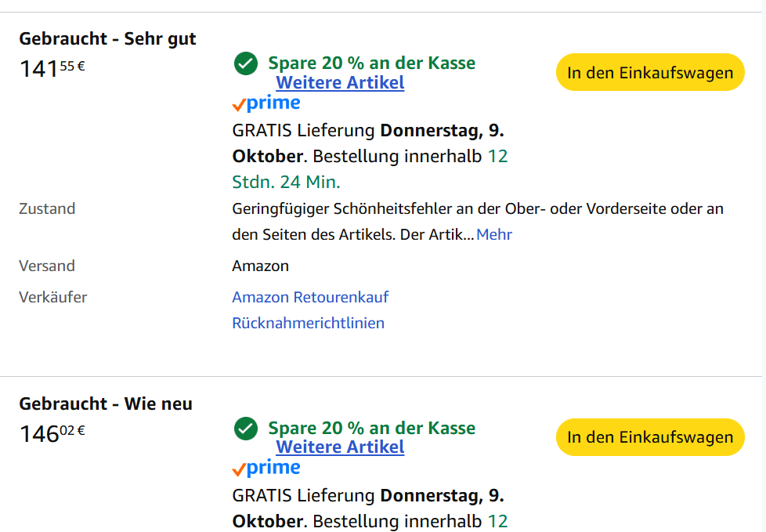Image resolution: width=766 pixels, height=532 pixels.
Task: Click the Versand value Amazon
Action: (x=260, y=266)
